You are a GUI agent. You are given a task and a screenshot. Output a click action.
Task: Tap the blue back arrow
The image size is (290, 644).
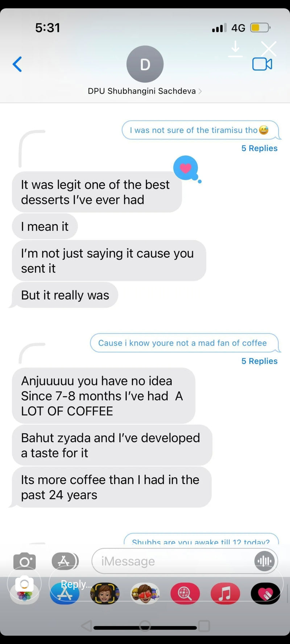(17, 64)
